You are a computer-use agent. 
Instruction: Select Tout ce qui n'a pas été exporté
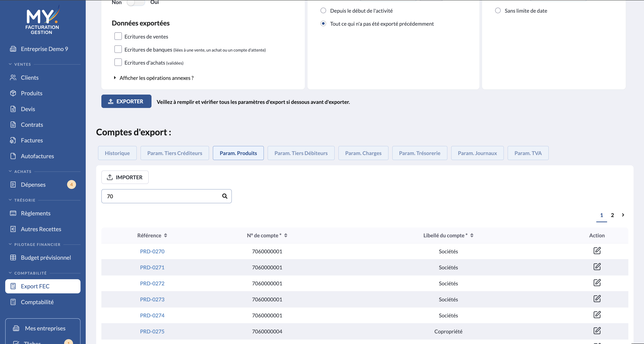pos(323,23)
